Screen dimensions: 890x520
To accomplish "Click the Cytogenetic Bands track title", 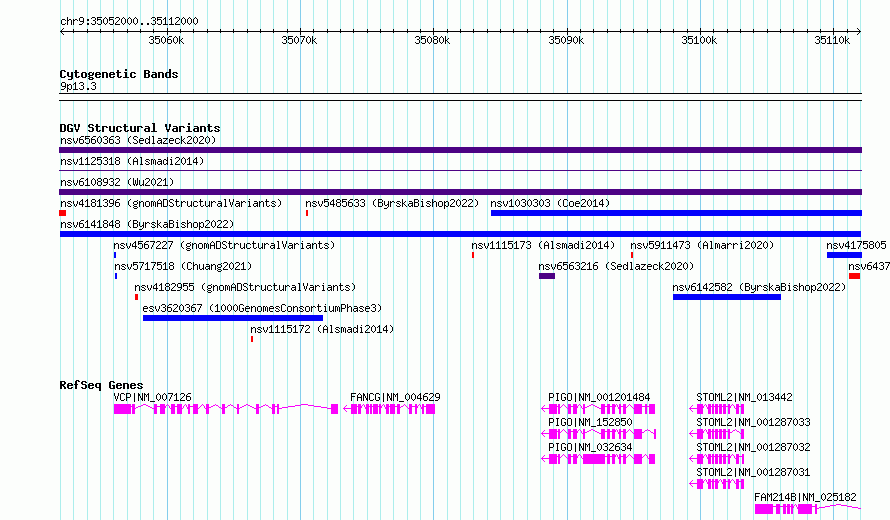I will [119, 74].
